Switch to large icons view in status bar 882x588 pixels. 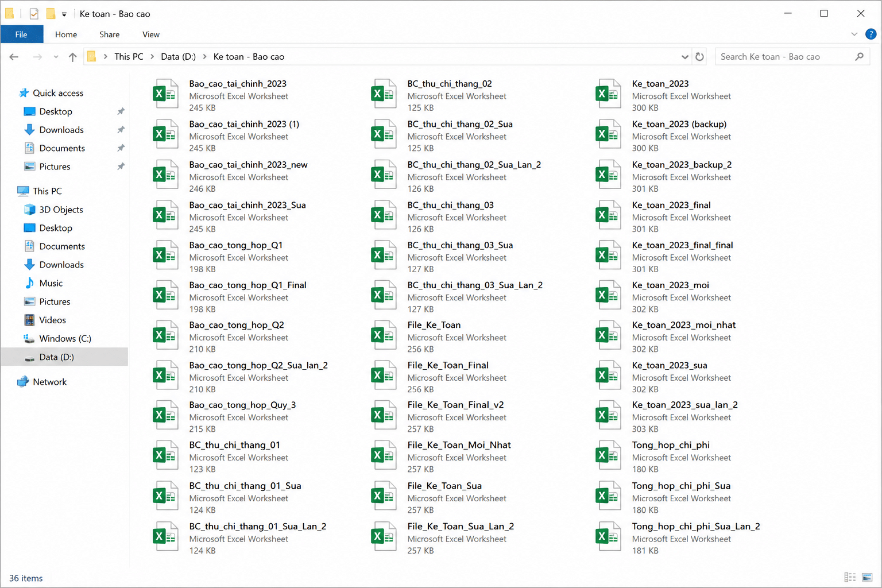coord(867,577)
